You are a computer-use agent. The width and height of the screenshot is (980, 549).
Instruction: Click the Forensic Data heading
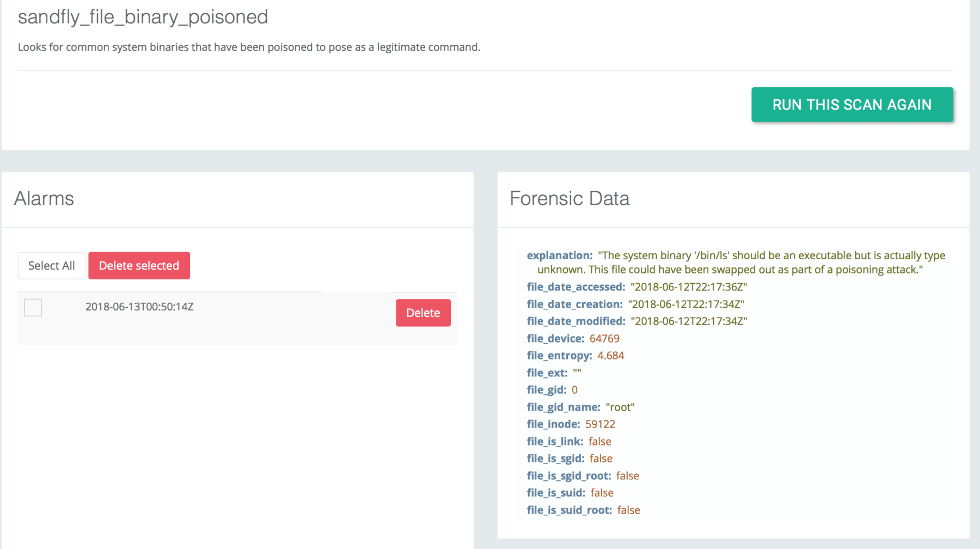point(569,198)
